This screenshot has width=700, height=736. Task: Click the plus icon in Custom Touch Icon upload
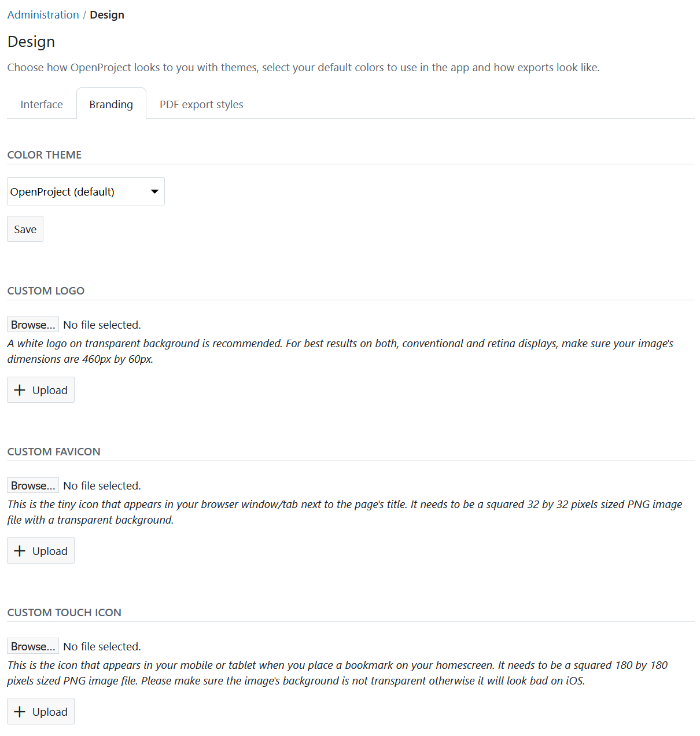(x=20, y=712)
